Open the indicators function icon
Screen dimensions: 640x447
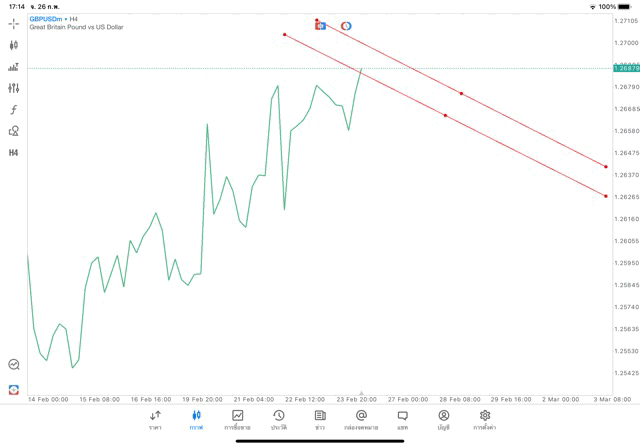pyautogui.click(x=14, y=110)
